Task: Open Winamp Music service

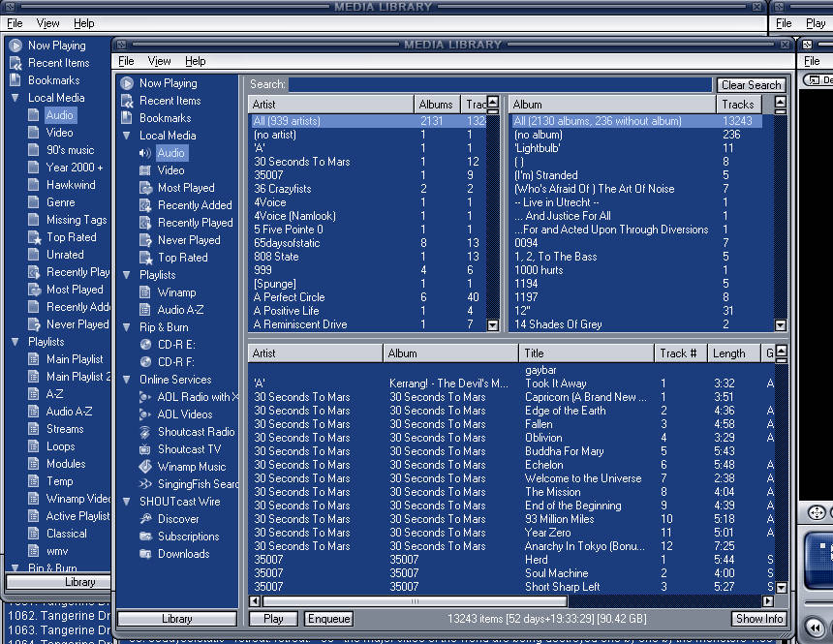Action: click(x=192, y=467)
